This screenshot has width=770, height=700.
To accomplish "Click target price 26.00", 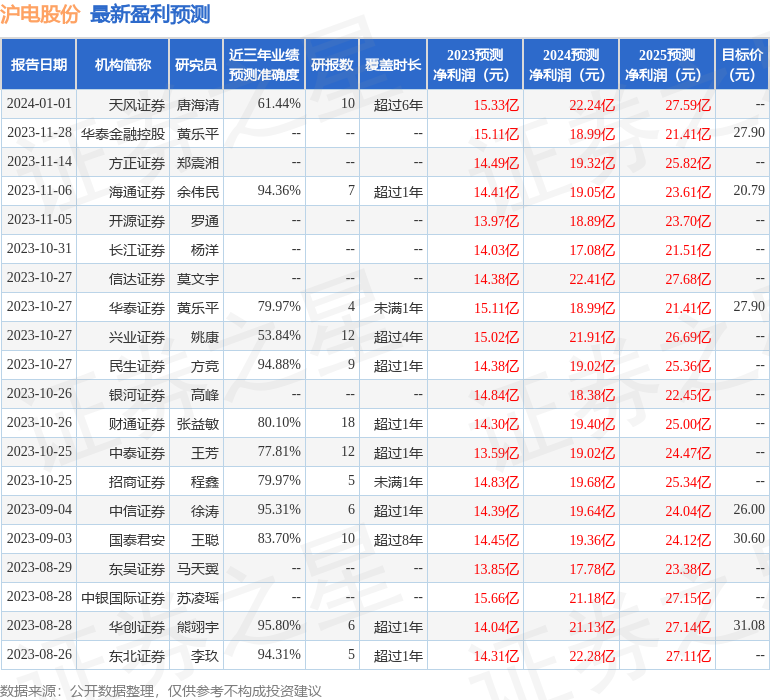I will 749,509.
